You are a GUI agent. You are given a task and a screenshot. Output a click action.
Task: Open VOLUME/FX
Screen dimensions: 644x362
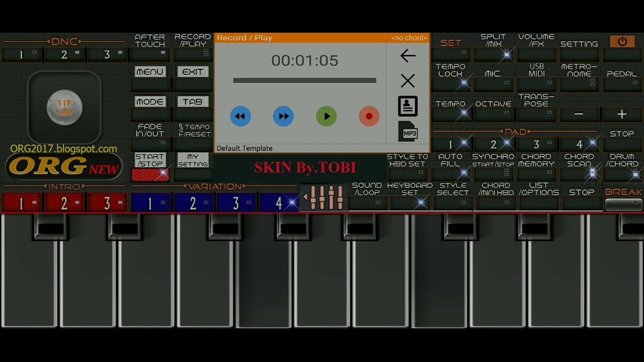click(x=536, y=54)
